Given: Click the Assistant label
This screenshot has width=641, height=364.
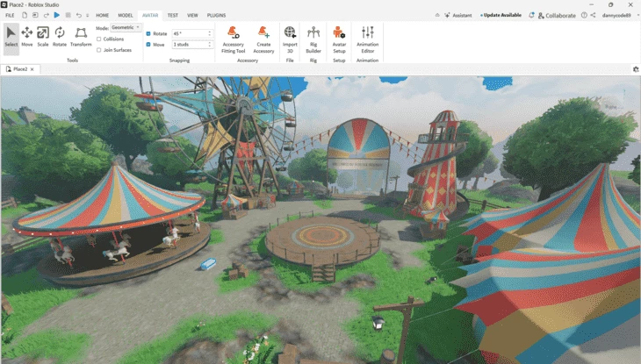Looking at the screenshot, I should [x=462, y=15].
